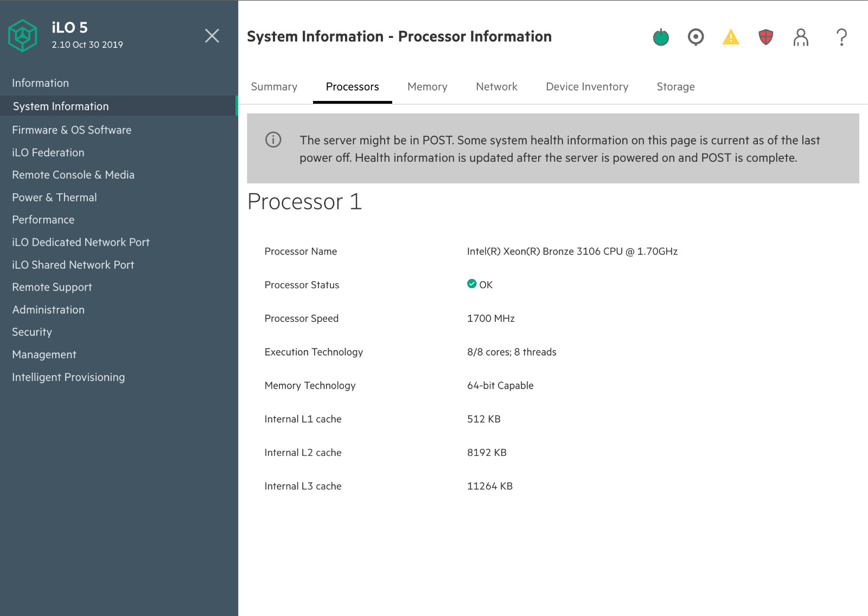Open the Administration section

point(48,310)
